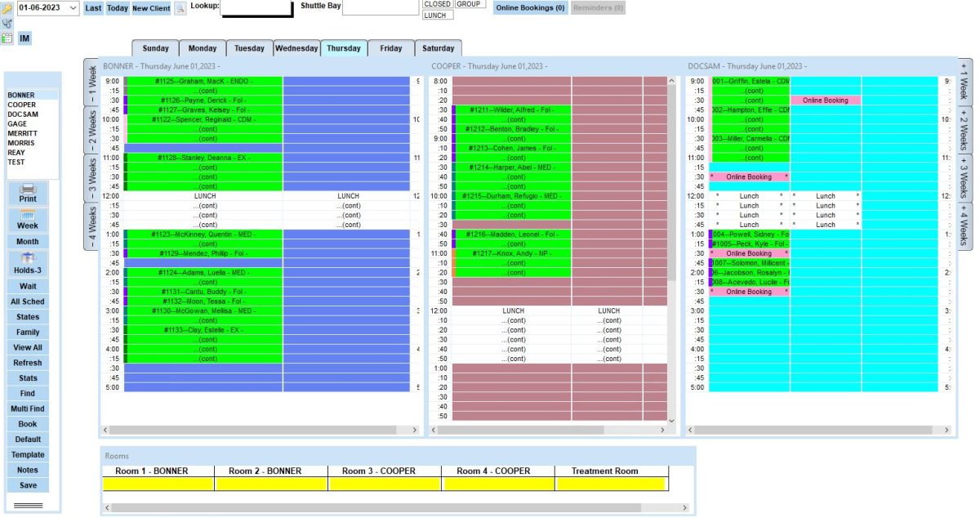Select MERRITT in the provider list

coord(24,133)
